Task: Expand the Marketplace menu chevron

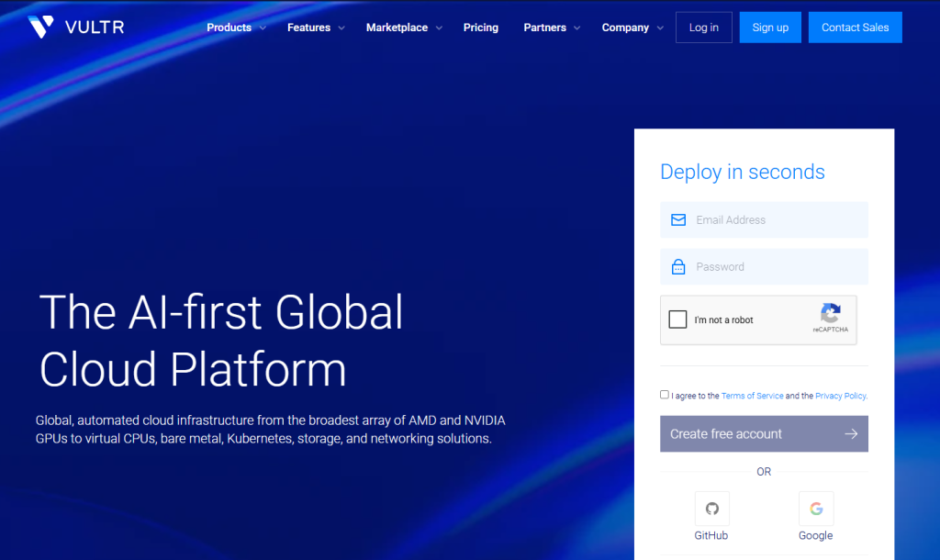Action: 439,28
